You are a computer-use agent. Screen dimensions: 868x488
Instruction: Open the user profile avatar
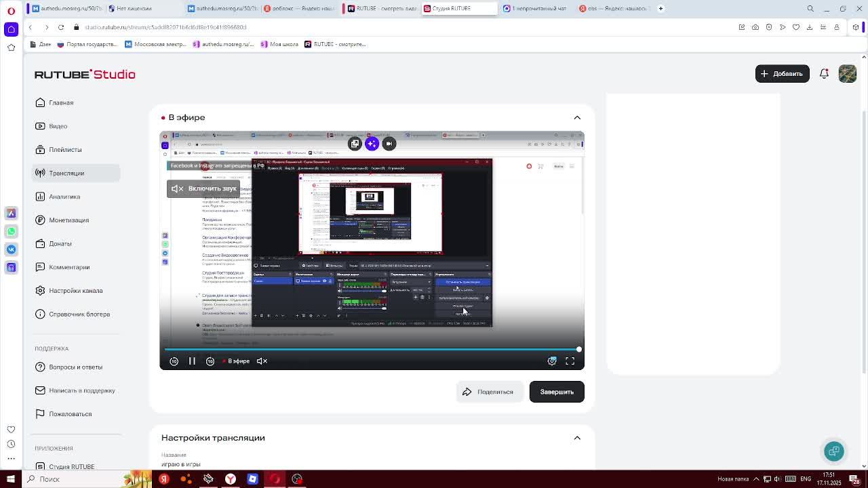click(x=847, y=73)
